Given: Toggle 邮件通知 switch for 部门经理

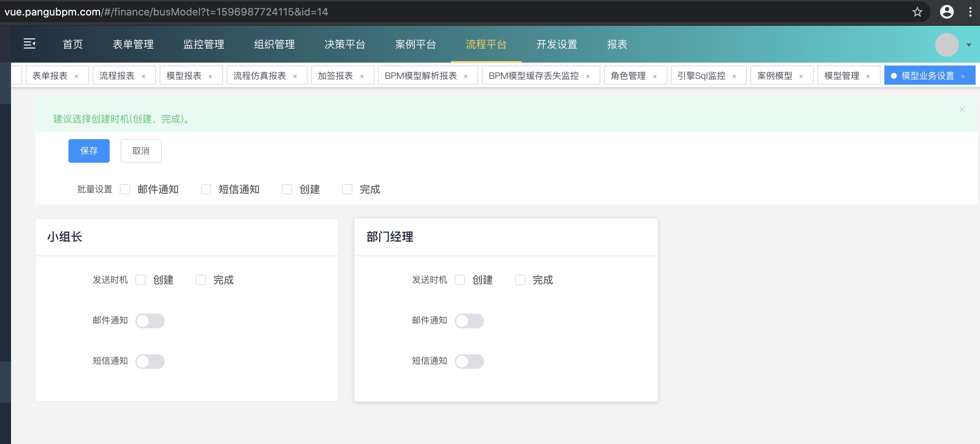Looking at the screenshot, I should click(469, 321).
